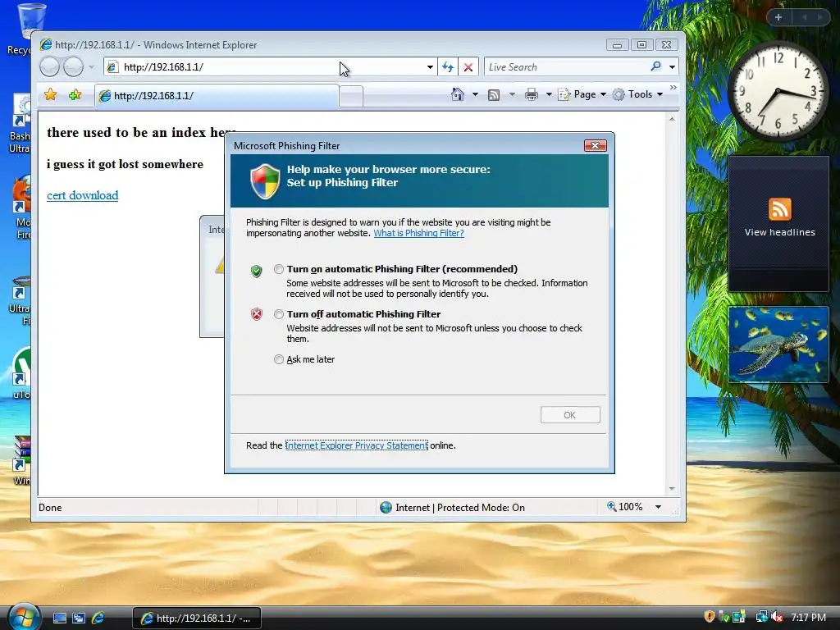Viewport: 840px width, 630px height.
Task: Click the IE Back navigation button
Action: 49,67
